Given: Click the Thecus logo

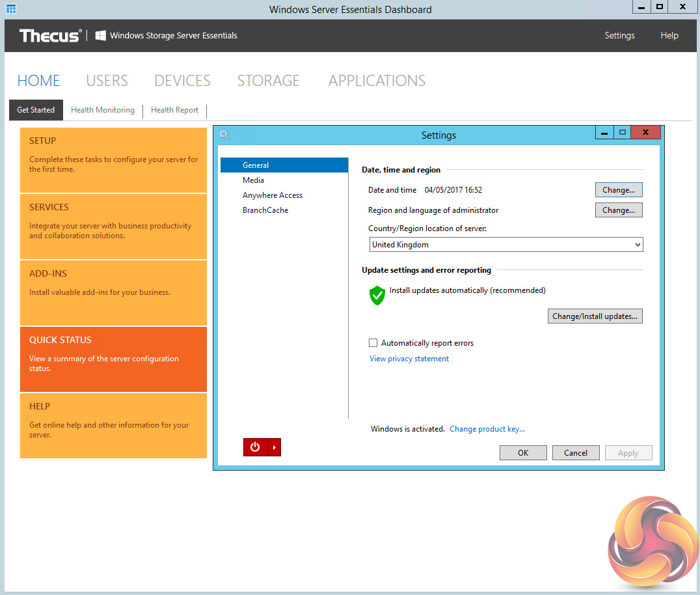Looking at the screenshot, I should pyautogui.click(x=51, y=36).
